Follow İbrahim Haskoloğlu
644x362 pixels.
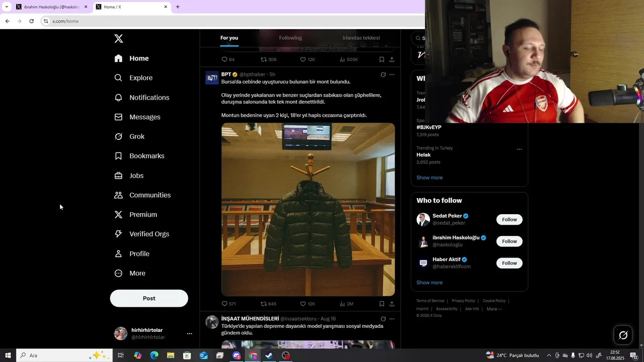point(509,241)
